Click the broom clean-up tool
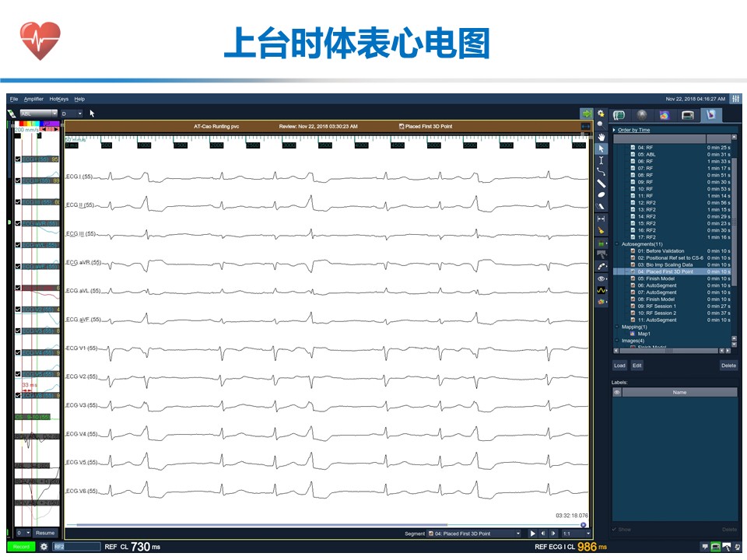This screenshot has height=560, width=747. [x=601, y=230]
